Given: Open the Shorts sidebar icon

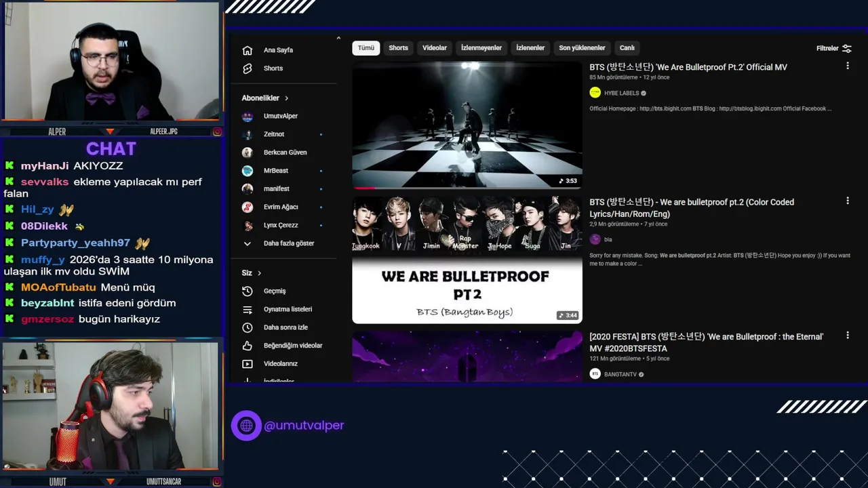Looking at the screenshot, I should tap(248, 68).
